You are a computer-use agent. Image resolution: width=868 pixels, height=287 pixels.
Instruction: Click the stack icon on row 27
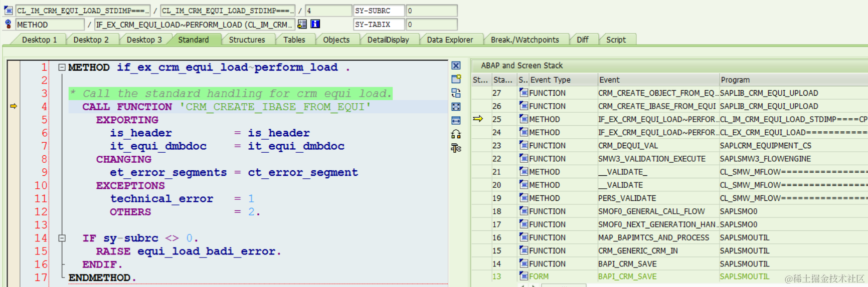coord(524,93)
